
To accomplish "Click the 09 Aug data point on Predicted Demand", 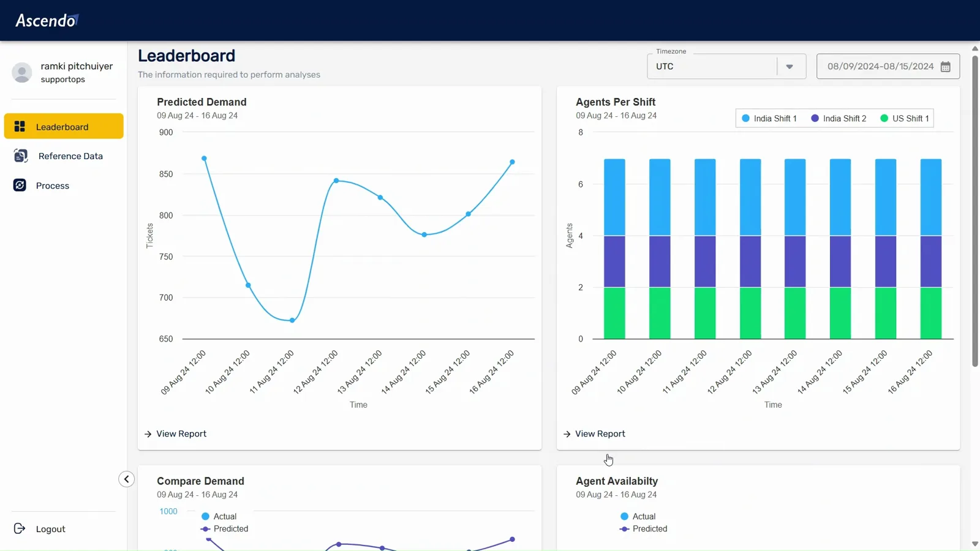I will pos(204,159).
